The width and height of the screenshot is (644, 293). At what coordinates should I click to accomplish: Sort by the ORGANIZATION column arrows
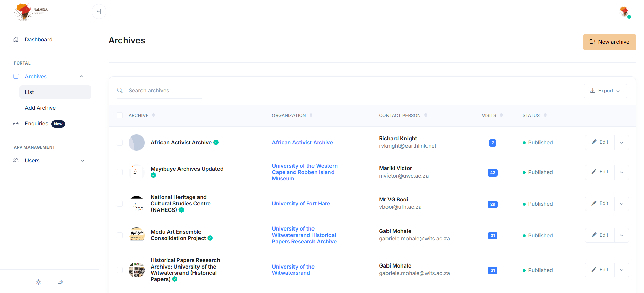coord(311,115)
